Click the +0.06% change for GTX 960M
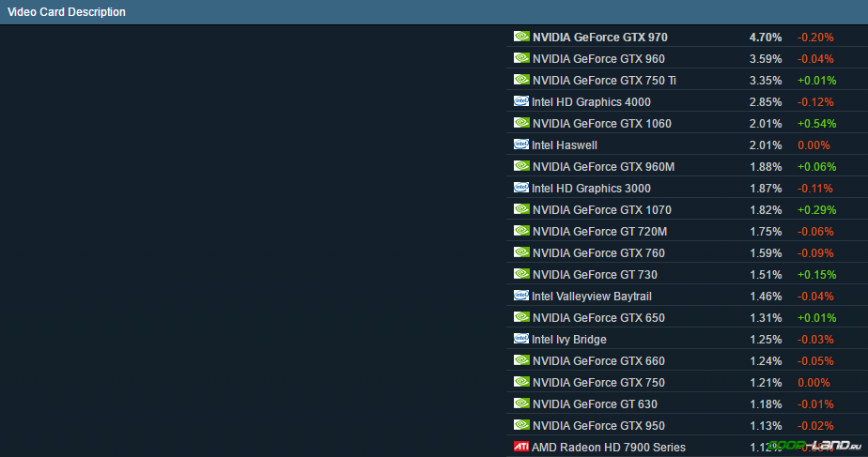The image size is (868, 457). tap(817, 167)
